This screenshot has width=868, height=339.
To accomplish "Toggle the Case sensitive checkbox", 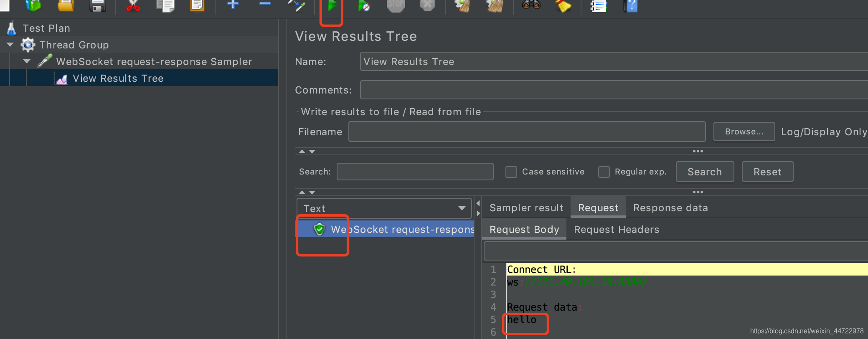I will (511, 172).
